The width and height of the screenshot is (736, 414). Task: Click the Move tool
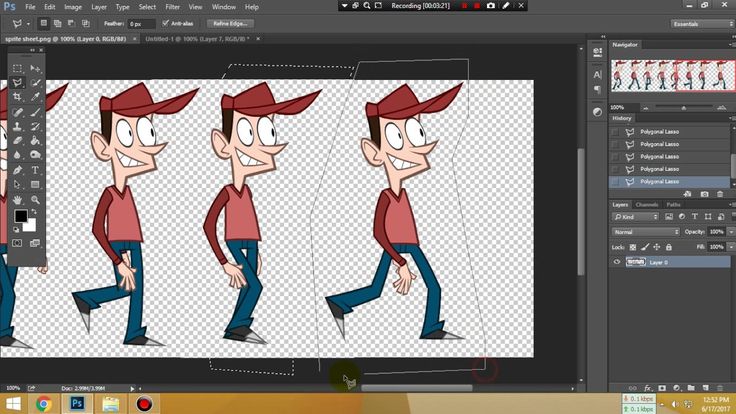pos(35,69)
